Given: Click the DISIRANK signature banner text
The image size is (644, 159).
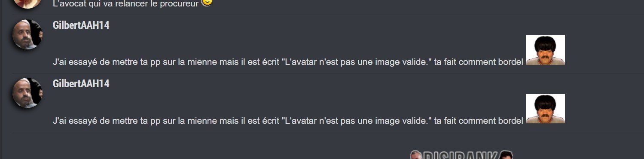Looking at the screenshot, I should [x=461, y=155].
